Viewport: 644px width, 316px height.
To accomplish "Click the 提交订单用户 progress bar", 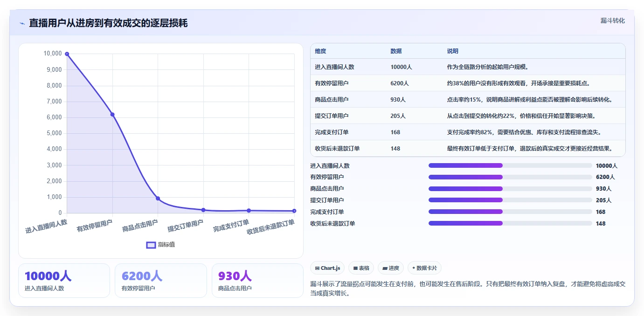I will (x=510, y=200).
